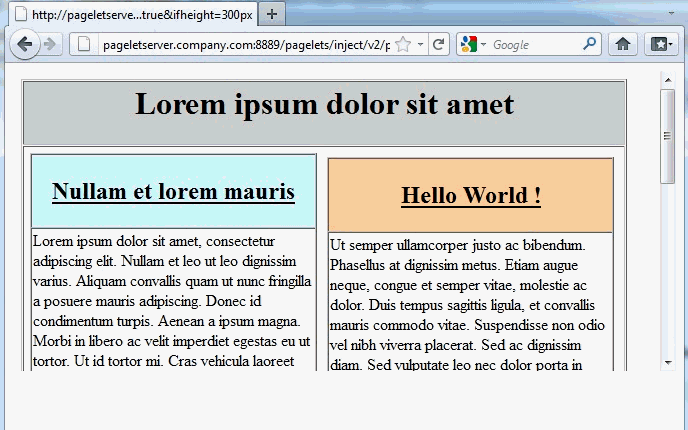Open the bookmarks menu button
The width and height of the screenshot is (688, 430).
[x=661, y=44]
